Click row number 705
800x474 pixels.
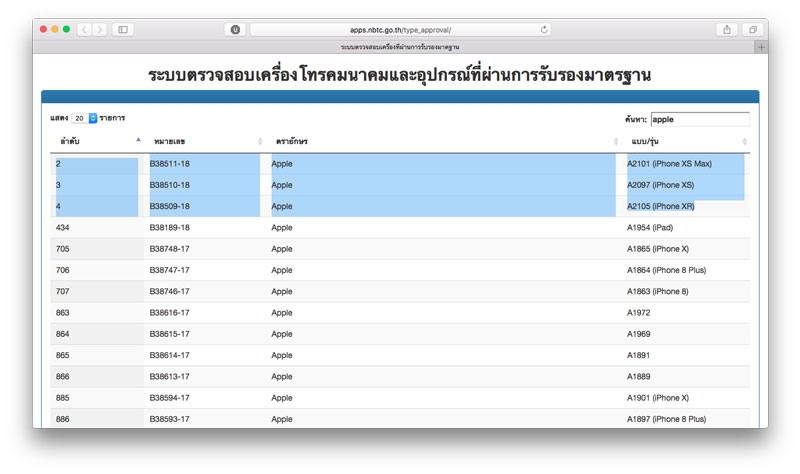coord(63,249)
